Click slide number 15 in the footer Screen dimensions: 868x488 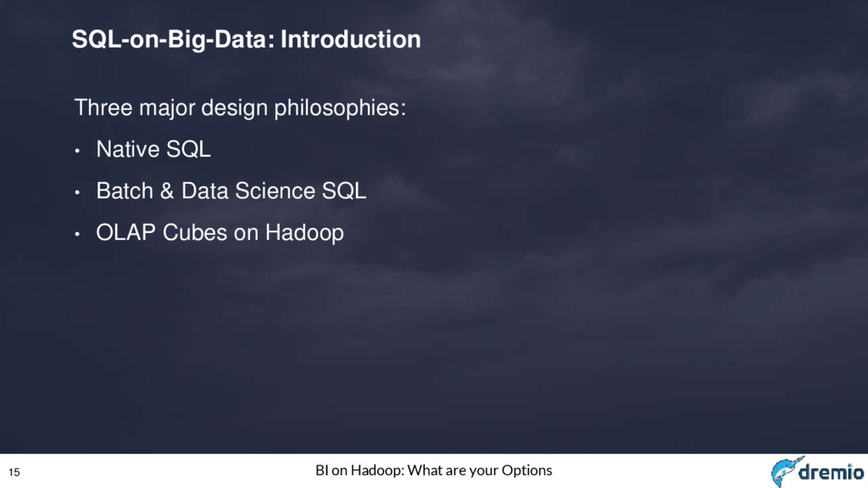(14, 472)
